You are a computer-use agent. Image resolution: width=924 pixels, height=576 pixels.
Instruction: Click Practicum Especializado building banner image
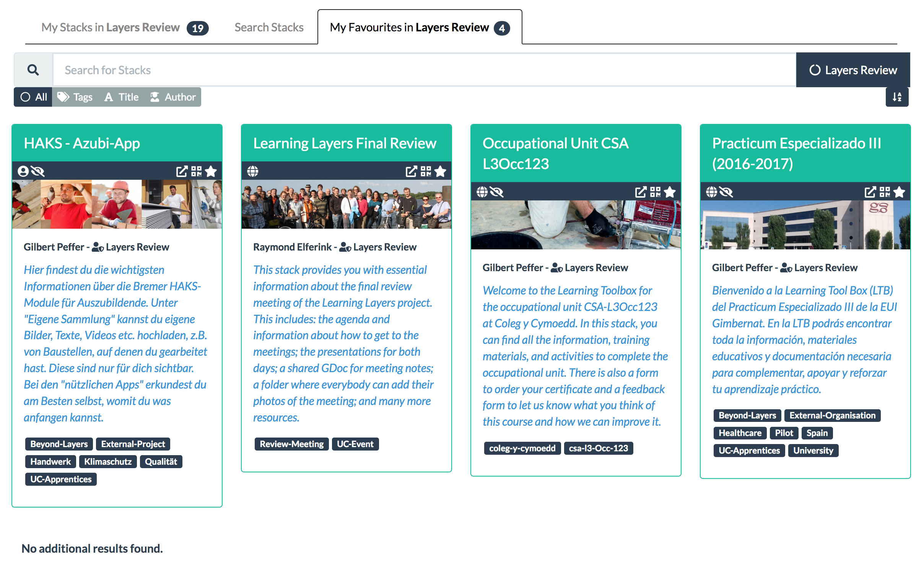click(x=805, y=225)
